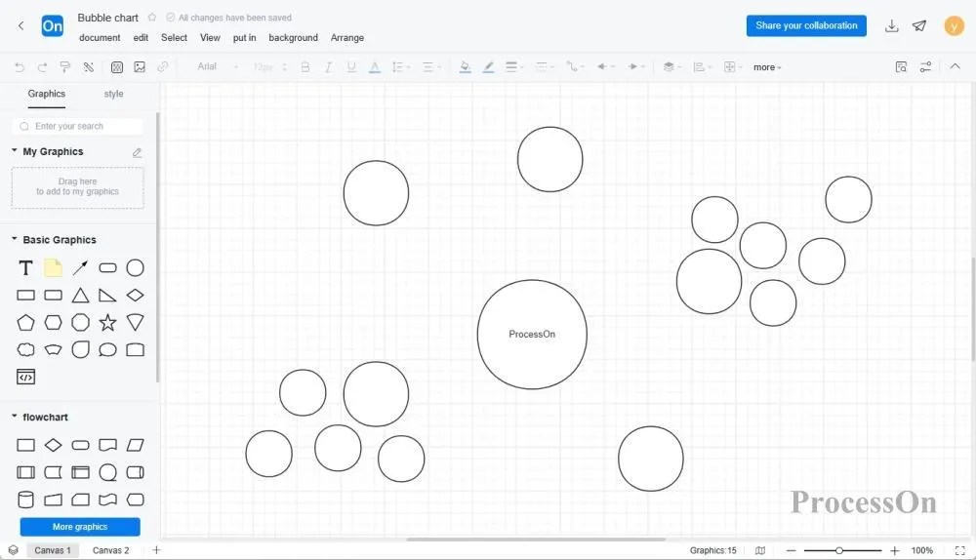Select the pentagon shape

pyautogui.click(x=25, y=322)
